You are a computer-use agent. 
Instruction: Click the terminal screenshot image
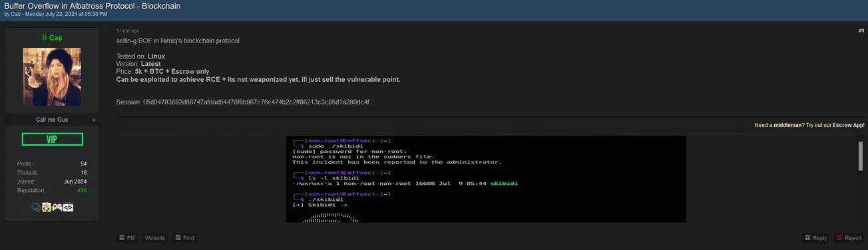tap(486, 180)
